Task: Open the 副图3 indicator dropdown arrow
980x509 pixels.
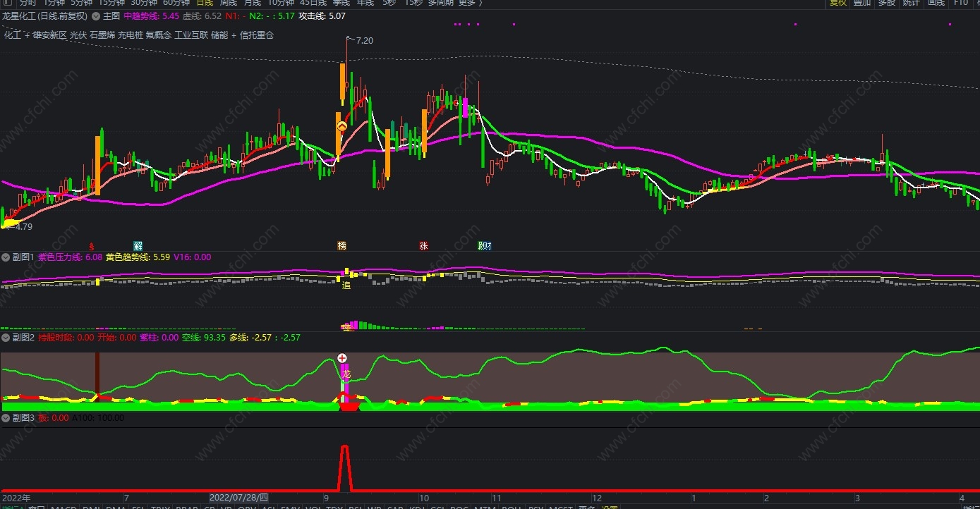Action: pyautogui.click(x=6, y=418)
